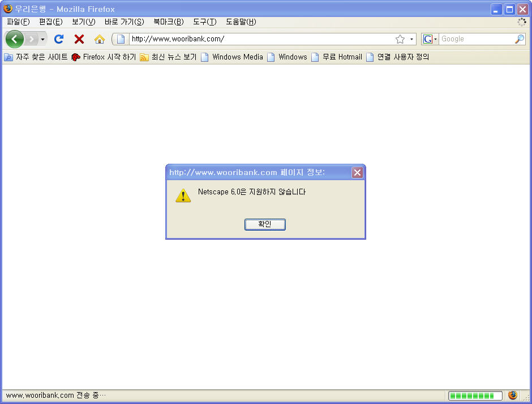This screenshot has height=404, width=532.
Task: Click the window resize grip corner
Action: point(527,398)
